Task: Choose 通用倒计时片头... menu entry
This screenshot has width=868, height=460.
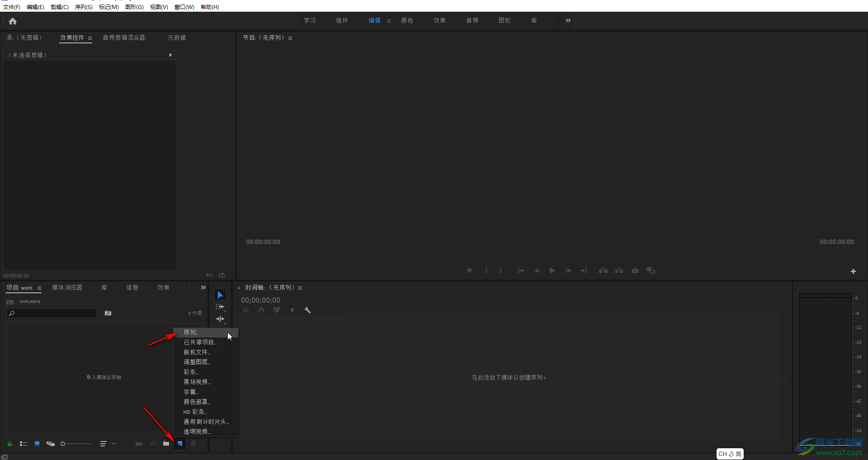Action: (206, 422)
